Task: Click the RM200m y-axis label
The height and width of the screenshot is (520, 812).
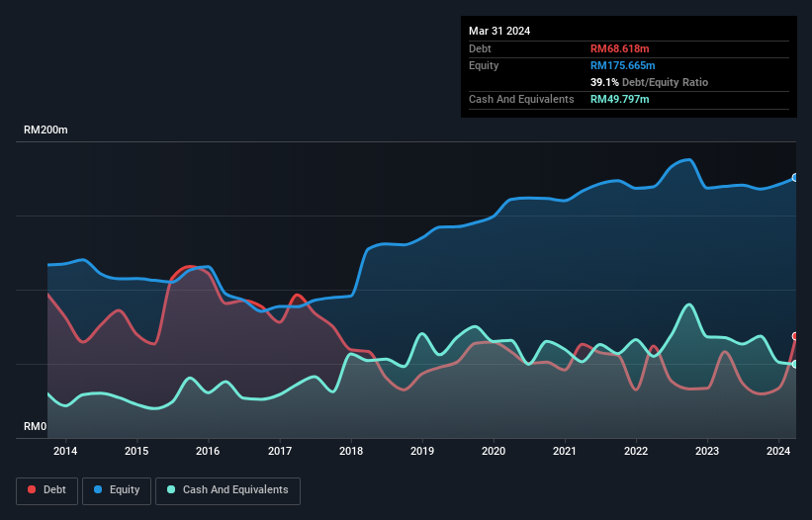Action: 45,130
